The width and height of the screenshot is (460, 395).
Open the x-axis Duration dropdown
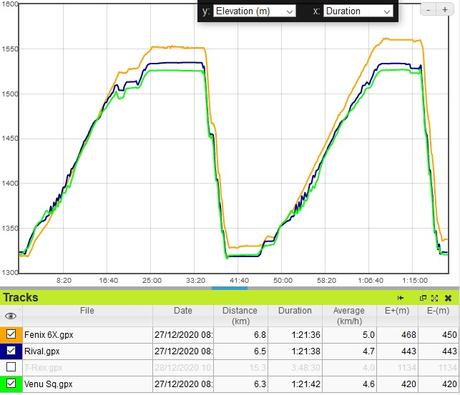pos(358,11)
